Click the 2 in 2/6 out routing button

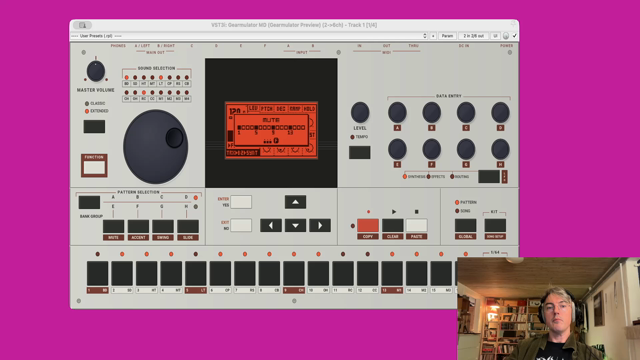(473, 36)
